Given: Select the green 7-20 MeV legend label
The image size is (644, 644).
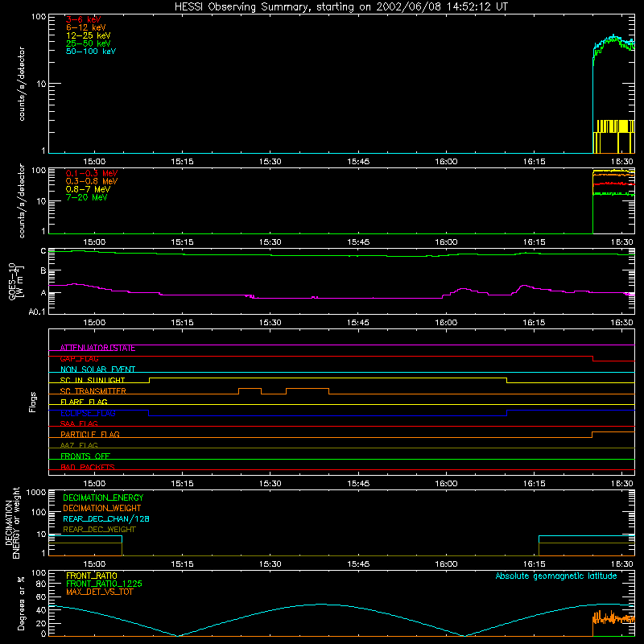Looking at the screenshot, I should point(86,197).
